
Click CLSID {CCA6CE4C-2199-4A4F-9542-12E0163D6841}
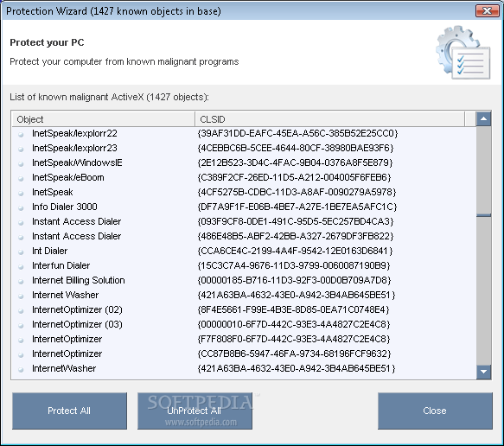(x=295, y=251)
